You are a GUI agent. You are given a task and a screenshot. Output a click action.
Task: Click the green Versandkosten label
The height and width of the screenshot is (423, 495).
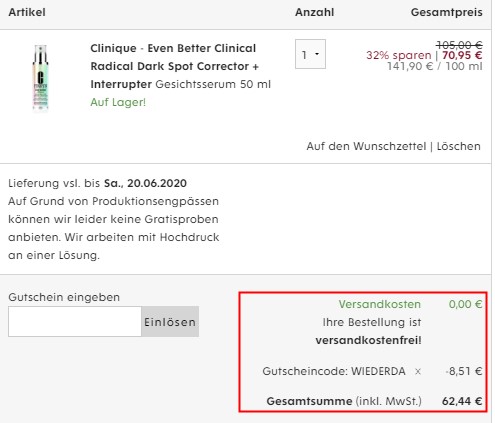click(380, 304)
